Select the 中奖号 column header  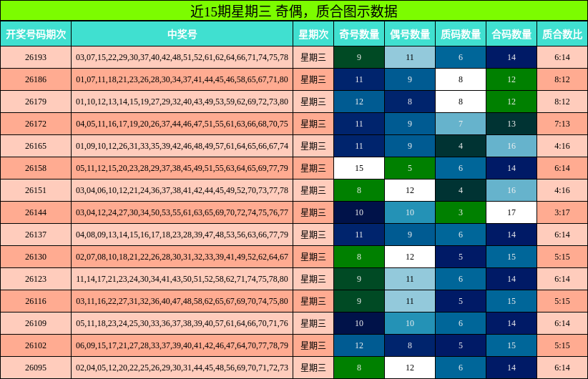182,34
